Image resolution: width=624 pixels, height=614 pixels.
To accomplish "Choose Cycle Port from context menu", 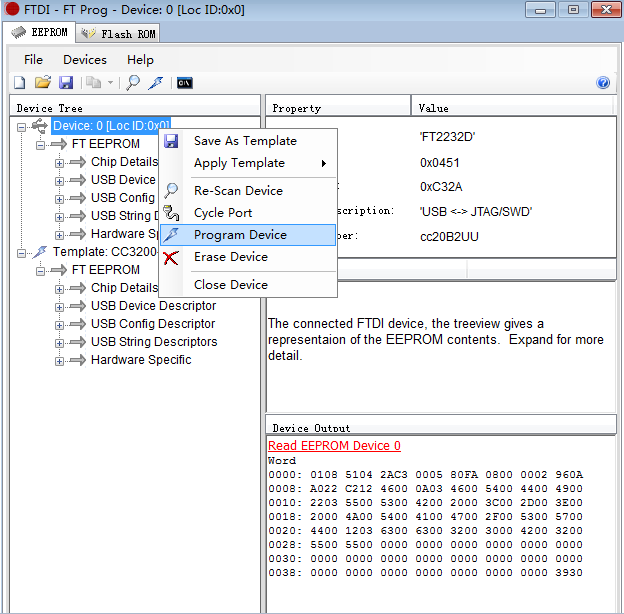I will 248,213.
